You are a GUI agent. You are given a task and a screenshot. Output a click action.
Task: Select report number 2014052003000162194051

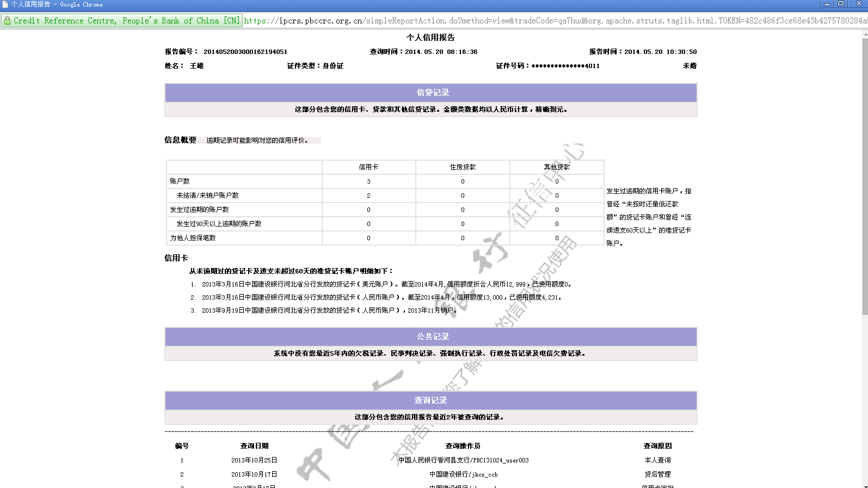click(x=245, y=52)
